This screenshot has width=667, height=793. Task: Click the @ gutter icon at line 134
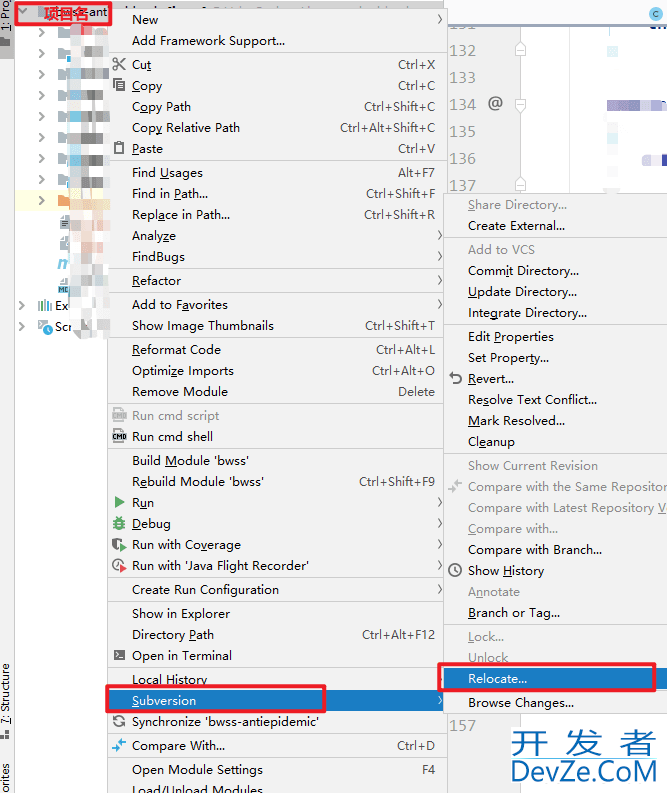[495, 104]
